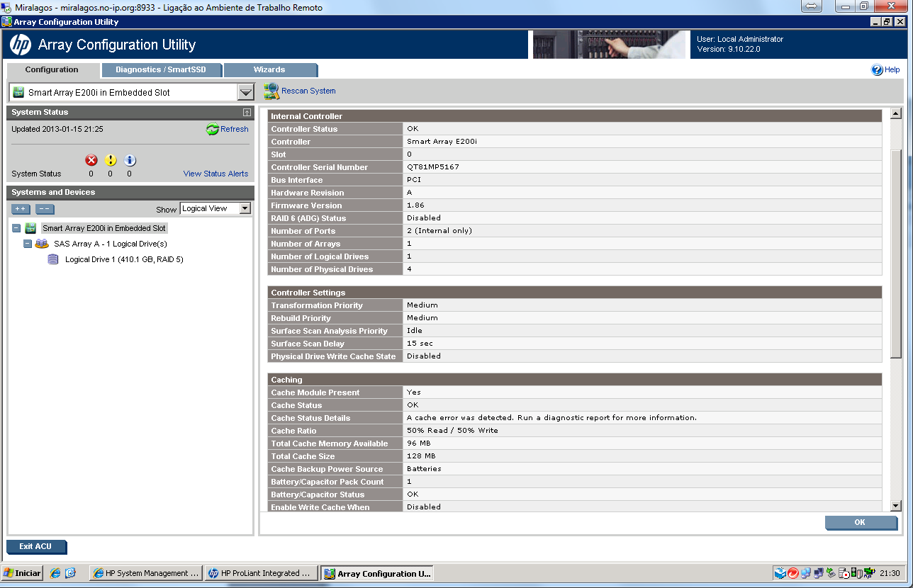Viewport: 913px width, 588px height.
Task: Click the Cache Status Details error message
Action: pyautogui.click(x=551, y=418)
